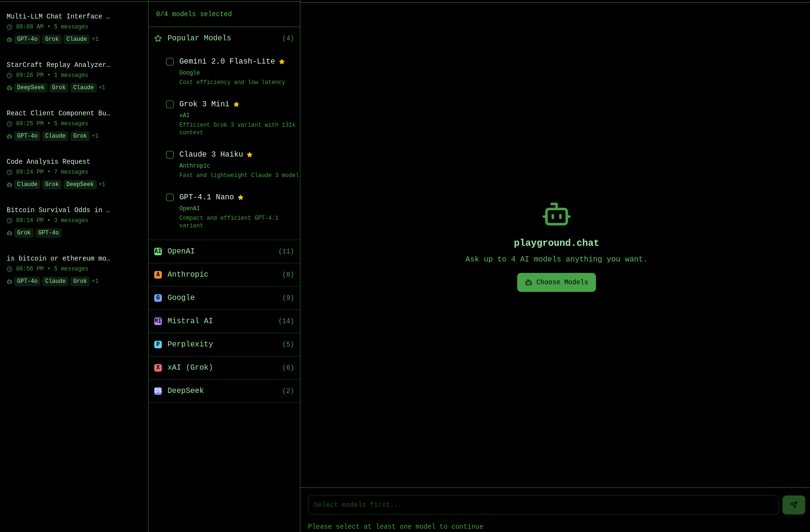Click the clock icon next to 08:56 PM

(x=9, y=269)
